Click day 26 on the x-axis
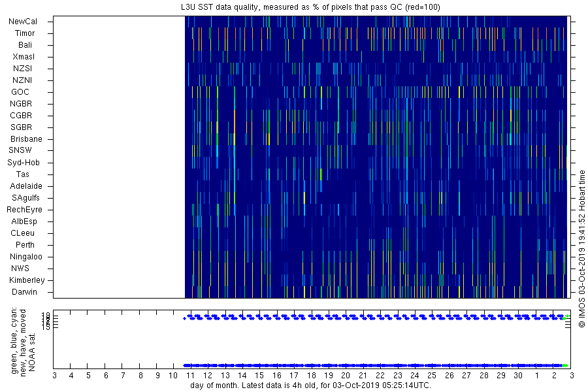The image size is (588, 392). click(x=449, y=376)
